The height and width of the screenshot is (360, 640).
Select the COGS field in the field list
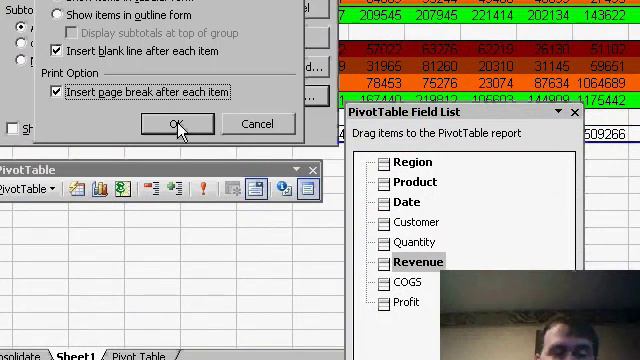pyautogui.click(x=407, y=282)
